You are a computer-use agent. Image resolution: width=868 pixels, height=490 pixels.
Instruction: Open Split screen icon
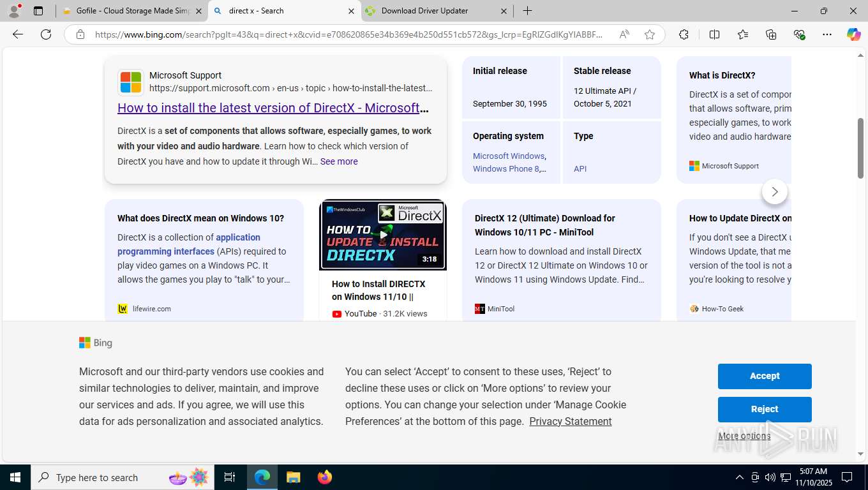(x=714, y=34)
